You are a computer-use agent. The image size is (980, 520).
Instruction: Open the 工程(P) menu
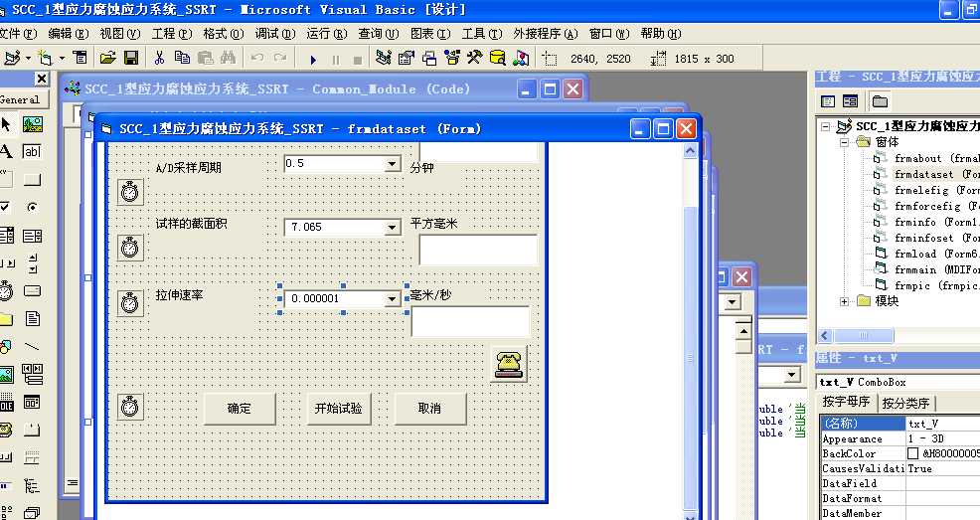171,34
